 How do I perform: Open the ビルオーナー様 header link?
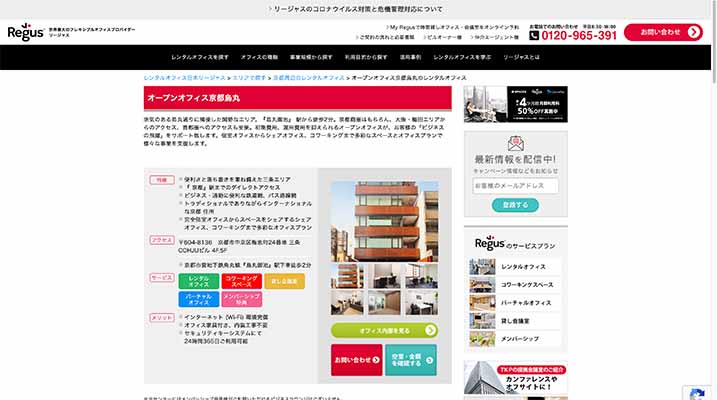pyautogui.click(x=442, y=37)
